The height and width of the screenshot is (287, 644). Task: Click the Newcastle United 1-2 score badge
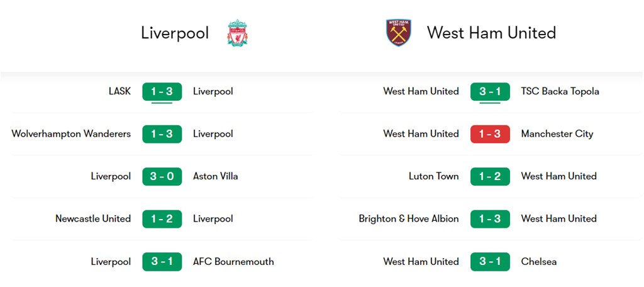point(162,219)
